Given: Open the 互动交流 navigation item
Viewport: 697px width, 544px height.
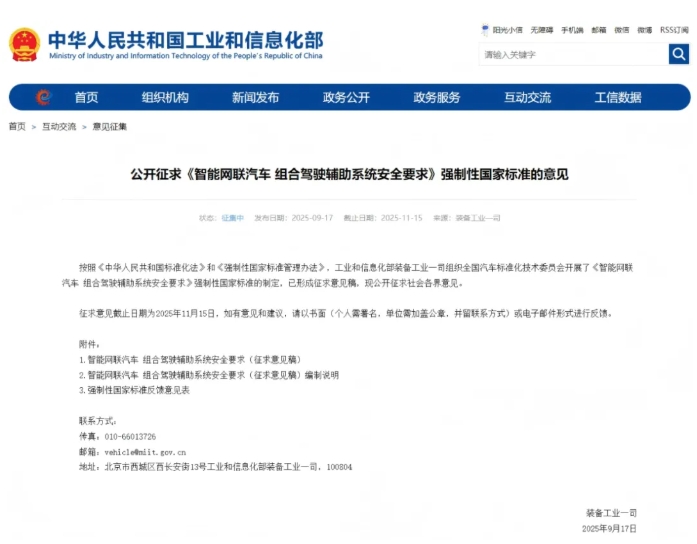Looking at the screenshot, I should [x=528, y=97].
